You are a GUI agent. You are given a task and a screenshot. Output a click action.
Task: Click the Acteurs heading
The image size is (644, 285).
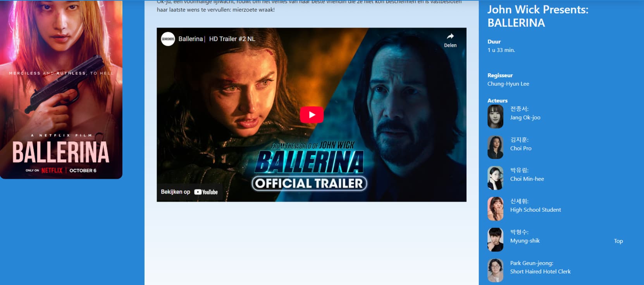tap(498, 100)
